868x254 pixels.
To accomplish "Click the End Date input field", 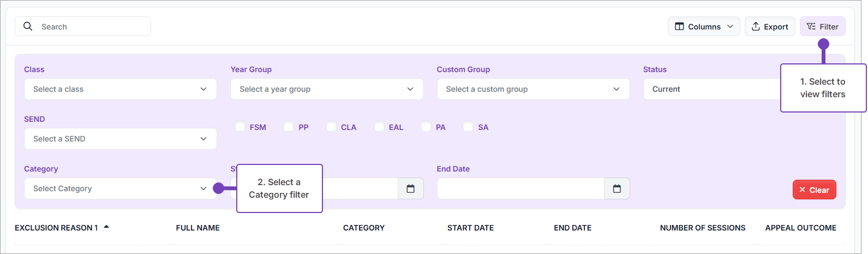I will (520, 188).
